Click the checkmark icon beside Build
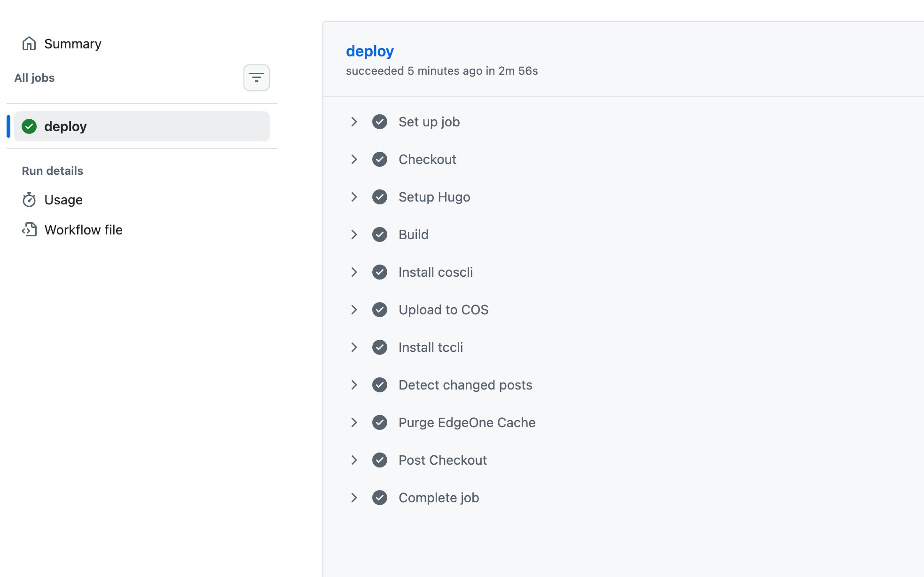 [x=379, y=234]
